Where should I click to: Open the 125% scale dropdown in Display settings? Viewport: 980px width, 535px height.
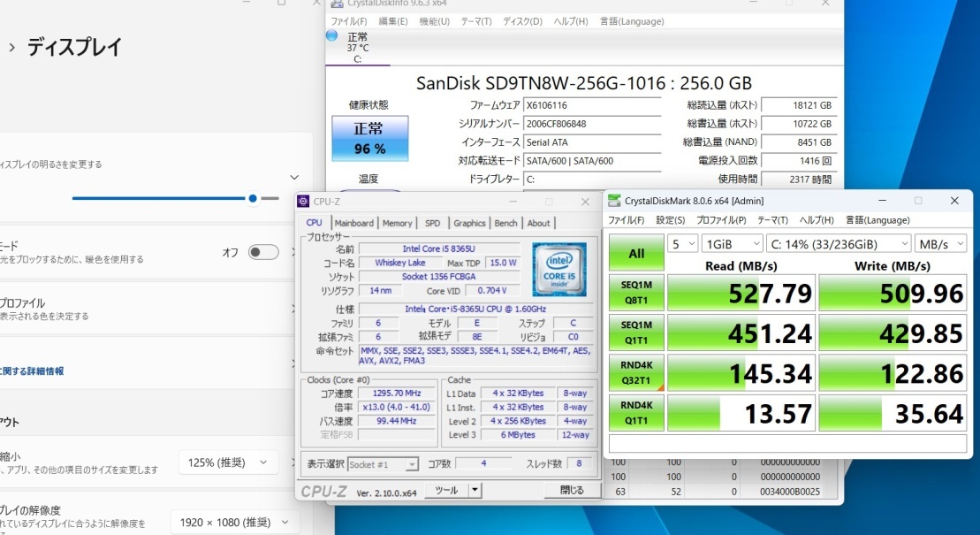point(227,463)
